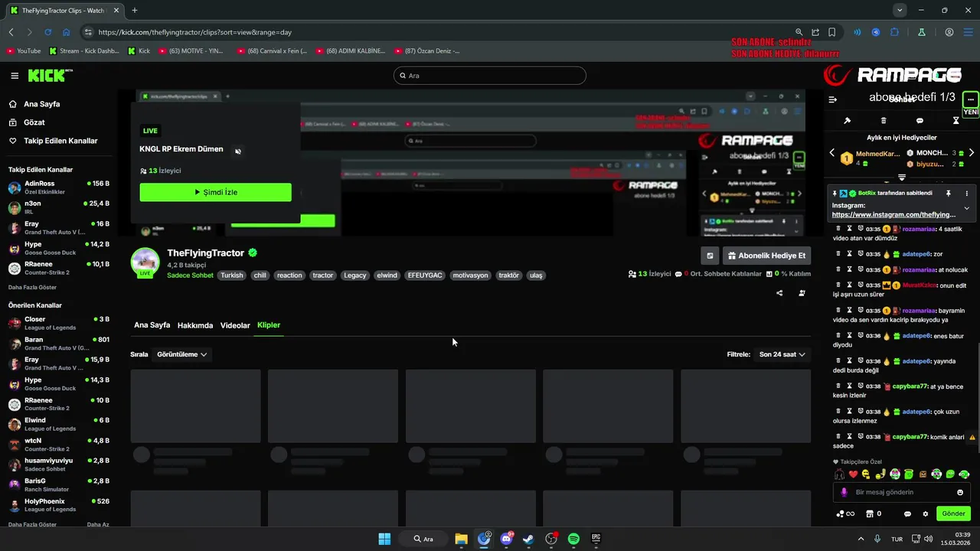Open the Görüntüleme sort dropdown
This screenshot has width=980, height=551.
pos(181,354)
